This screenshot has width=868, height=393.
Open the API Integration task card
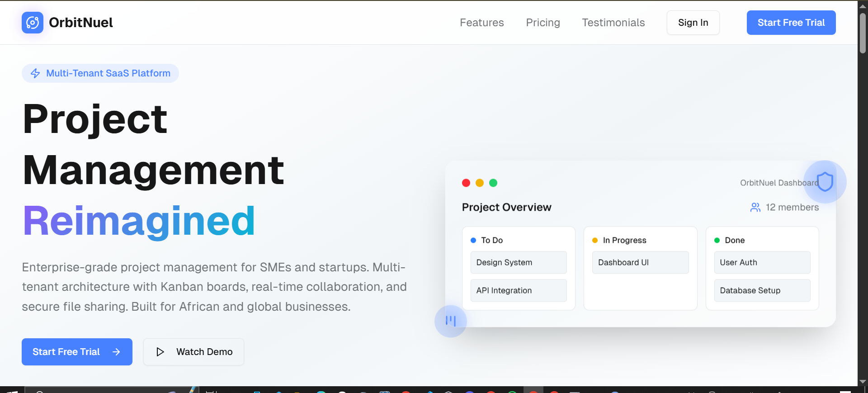click(x=518, y=290)
